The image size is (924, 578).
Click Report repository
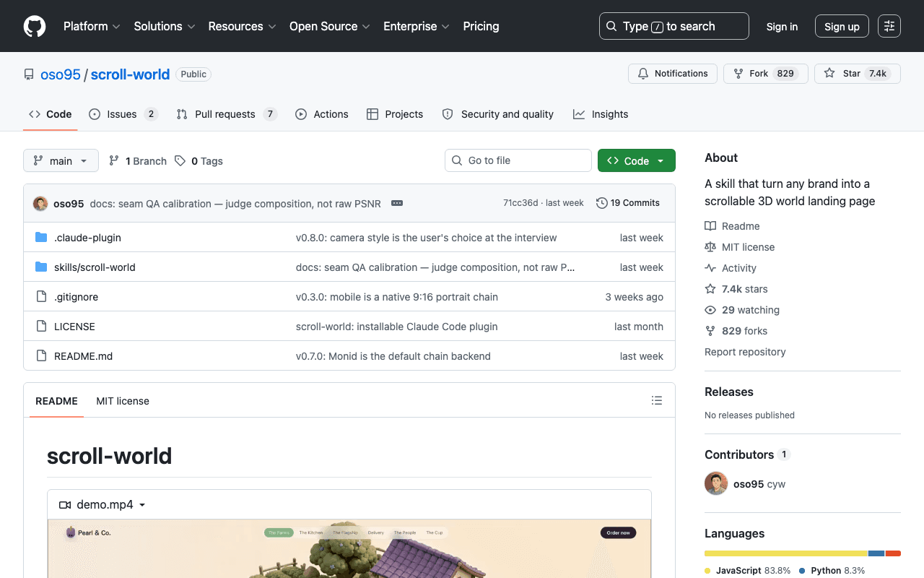pos(745,352)
